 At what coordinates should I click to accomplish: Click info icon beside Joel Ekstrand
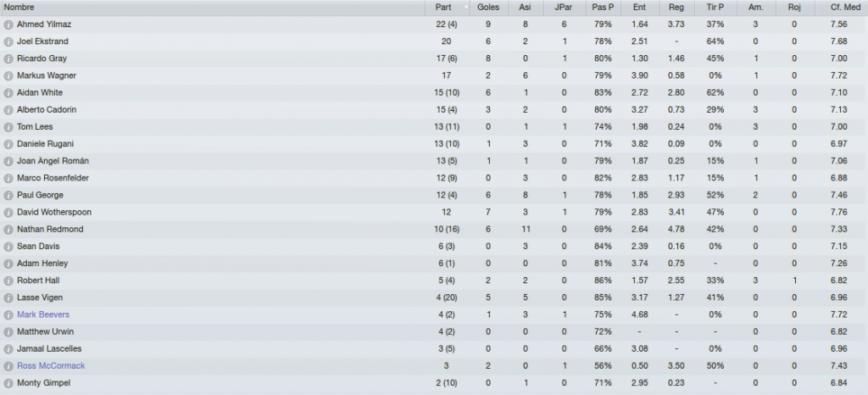[x=8, y=42]
